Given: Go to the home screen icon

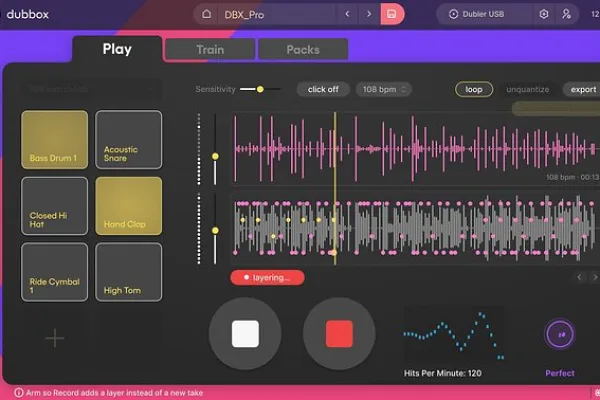Looking at the screenshot, I should (206, 14).
